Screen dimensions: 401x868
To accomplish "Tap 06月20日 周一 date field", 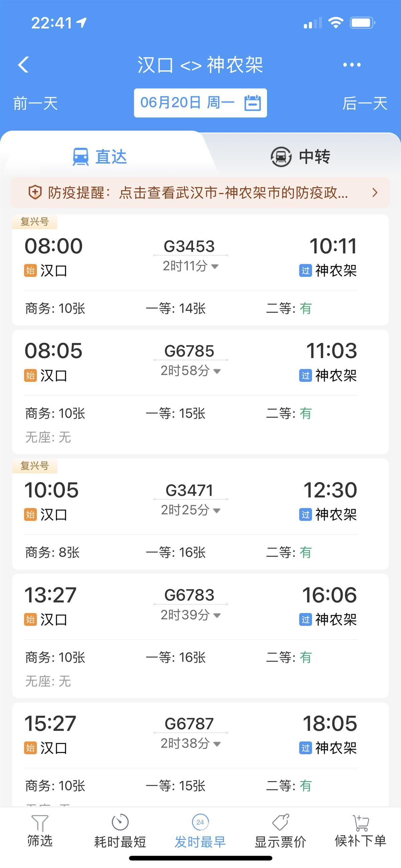I will (x=187, y=103).
